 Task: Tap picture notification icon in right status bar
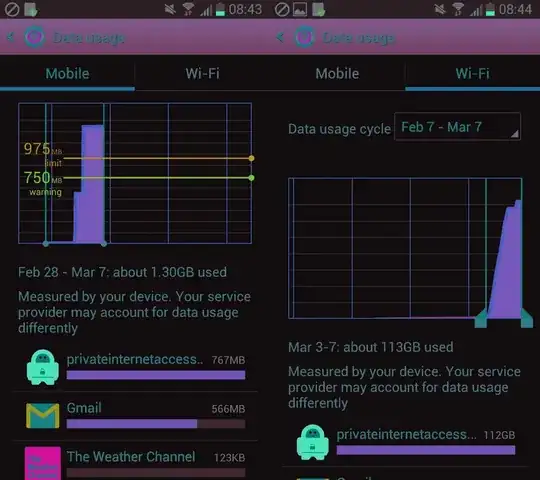[x=300, y=10]
